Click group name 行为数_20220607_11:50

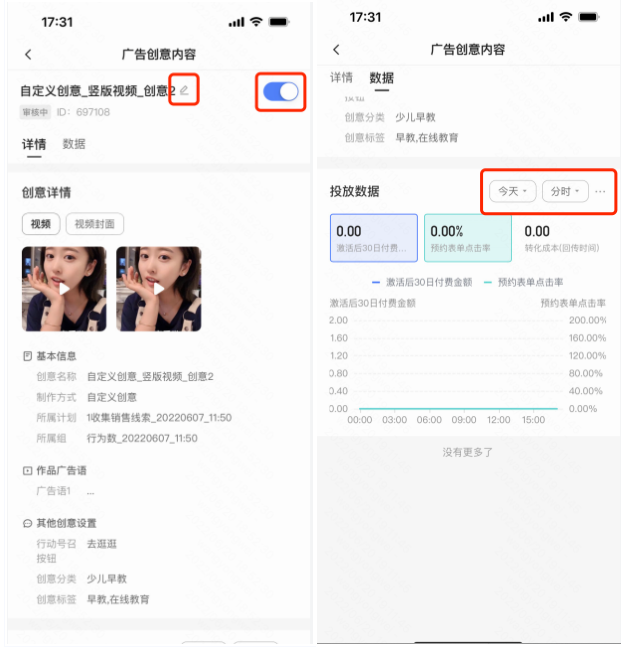pos(142,438)
